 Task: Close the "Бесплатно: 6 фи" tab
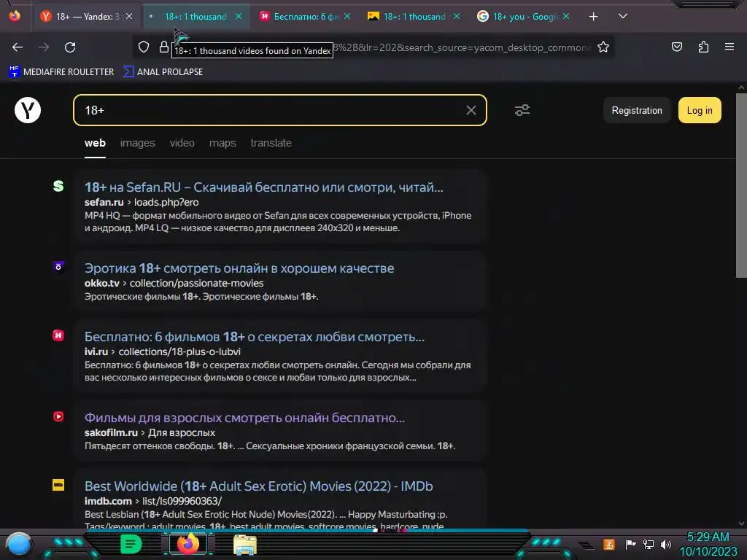tap(347, 16)
